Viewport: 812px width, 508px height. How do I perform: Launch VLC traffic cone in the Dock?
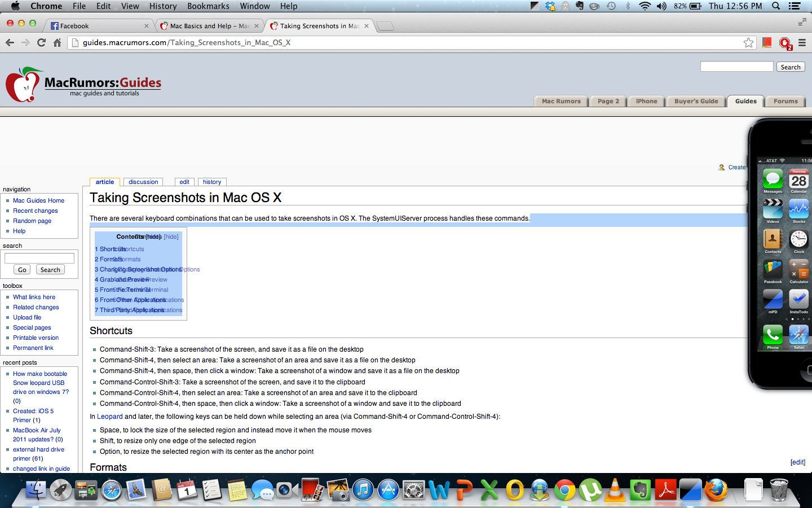pos(615,489)
